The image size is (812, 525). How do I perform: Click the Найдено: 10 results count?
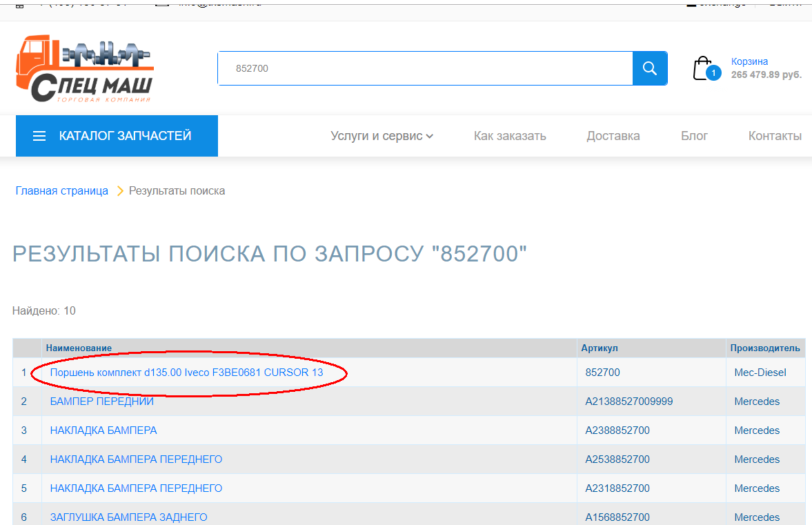44,311
